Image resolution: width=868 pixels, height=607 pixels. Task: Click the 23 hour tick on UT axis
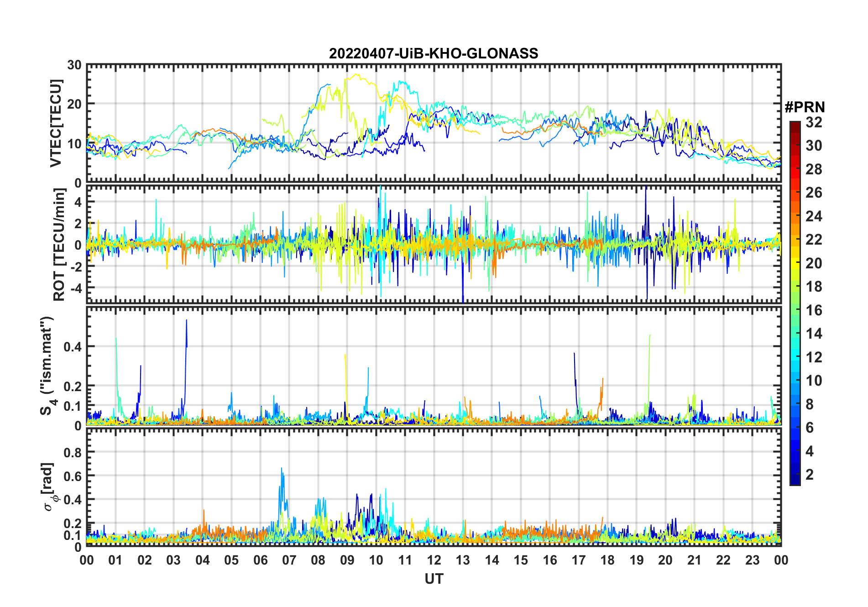coord(753,560)
